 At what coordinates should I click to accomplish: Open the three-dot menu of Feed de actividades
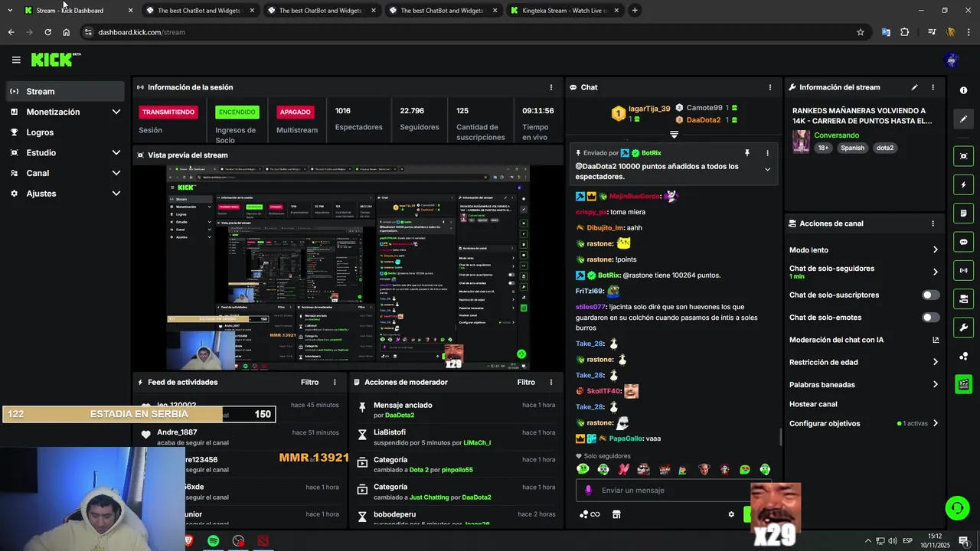(335, 382)
